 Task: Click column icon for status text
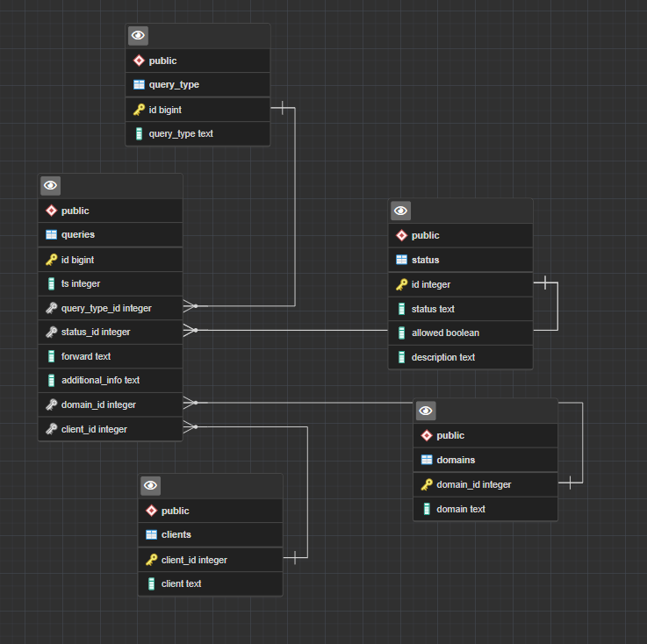click(401, 309)
